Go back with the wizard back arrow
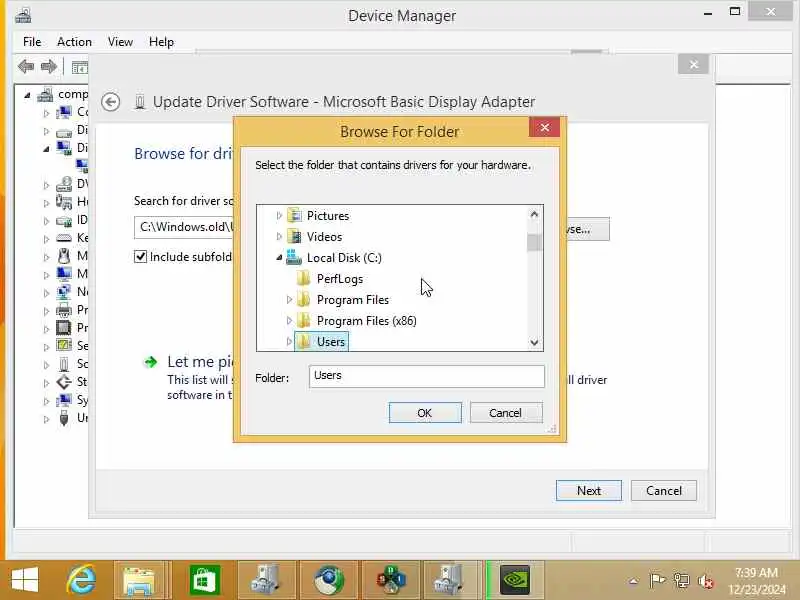Screen dimensions: 800x600 coord(110,102)
